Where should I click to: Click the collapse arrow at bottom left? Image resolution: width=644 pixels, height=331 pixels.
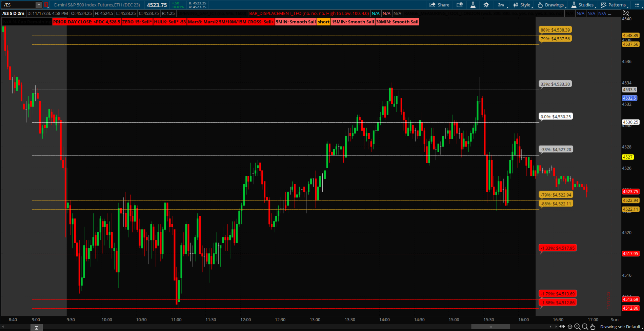[x=36, y=328]
